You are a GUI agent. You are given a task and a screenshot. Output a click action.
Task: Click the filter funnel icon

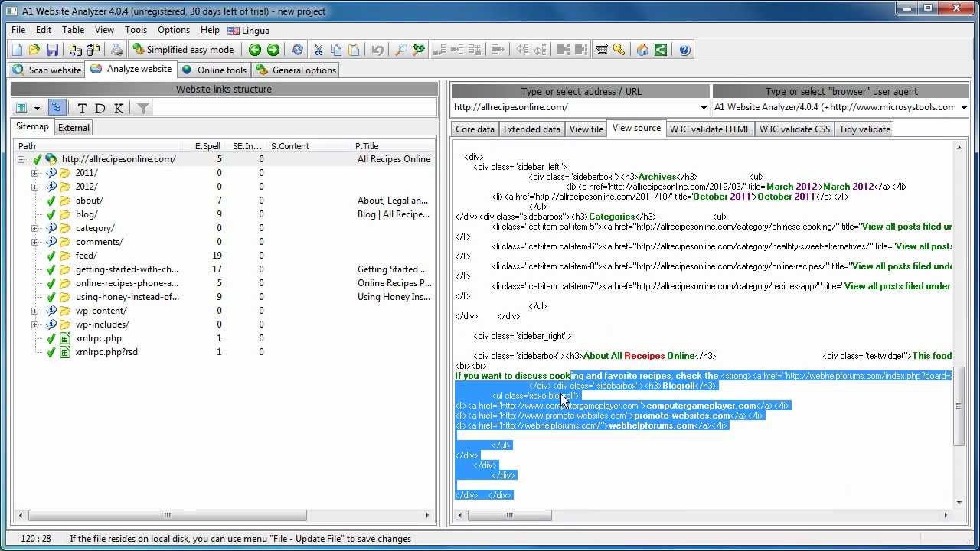click(142, 108)
